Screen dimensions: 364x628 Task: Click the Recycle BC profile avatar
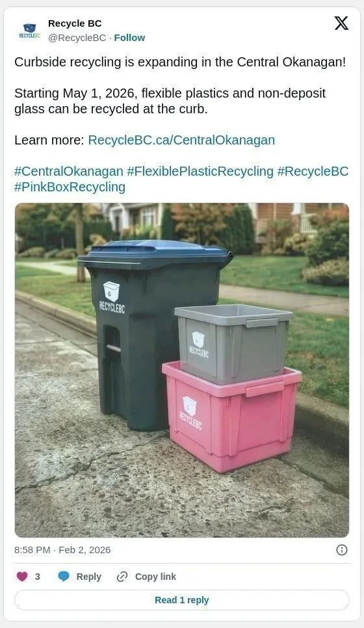(x=29, y=31)
